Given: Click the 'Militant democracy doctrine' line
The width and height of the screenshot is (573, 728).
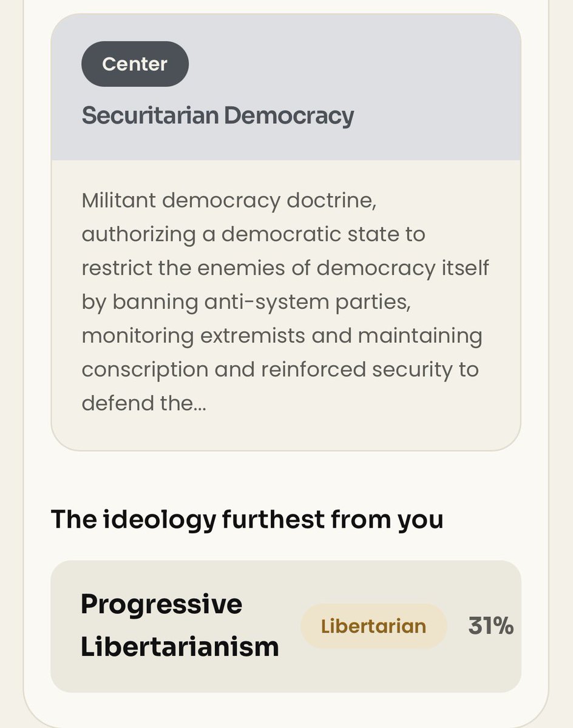Looking at the screenshot, I should (229, 201).
